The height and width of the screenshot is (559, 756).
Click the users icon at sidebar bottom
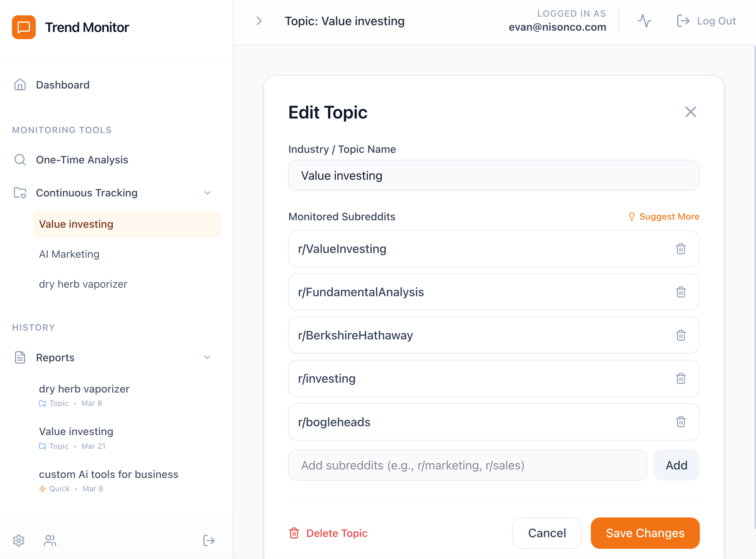pyautogui.click(x=50, y=541)
